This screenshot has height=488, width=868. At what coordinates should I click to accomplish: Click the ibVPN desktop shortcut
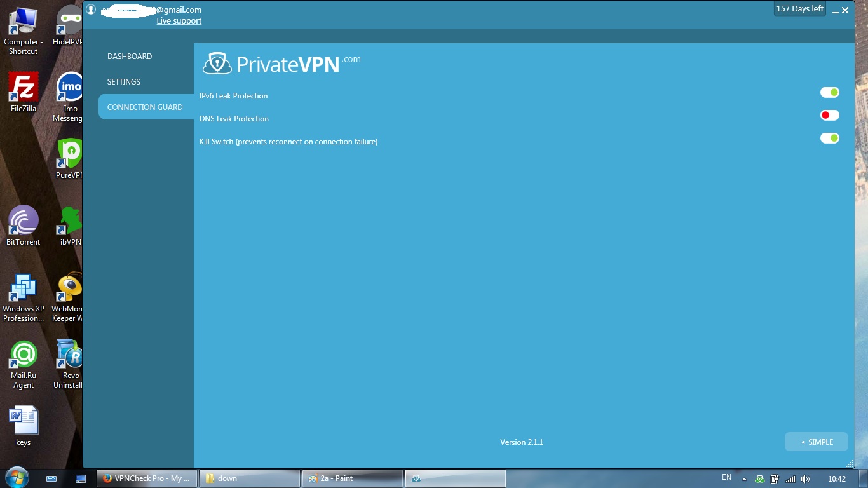click(70, 226)
